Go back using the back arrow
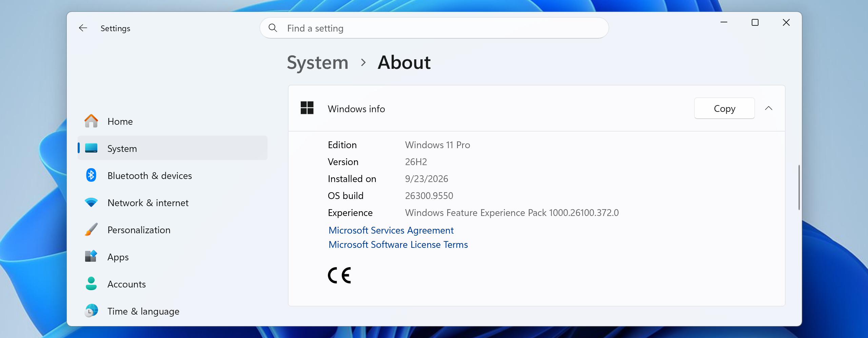This screenshot has height=338, width=868. point(83,28)
